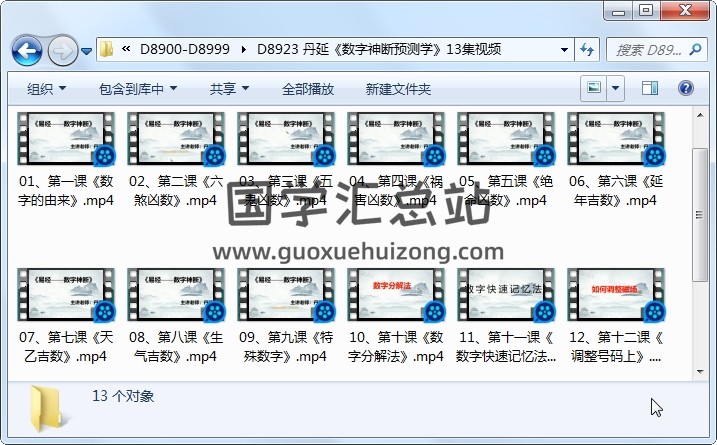This screenshot has width=717, height=445.
Task: Click file name 10、第十课《数字分解法》.mp4
Action: pyautogui.click(x=396, y=347)
